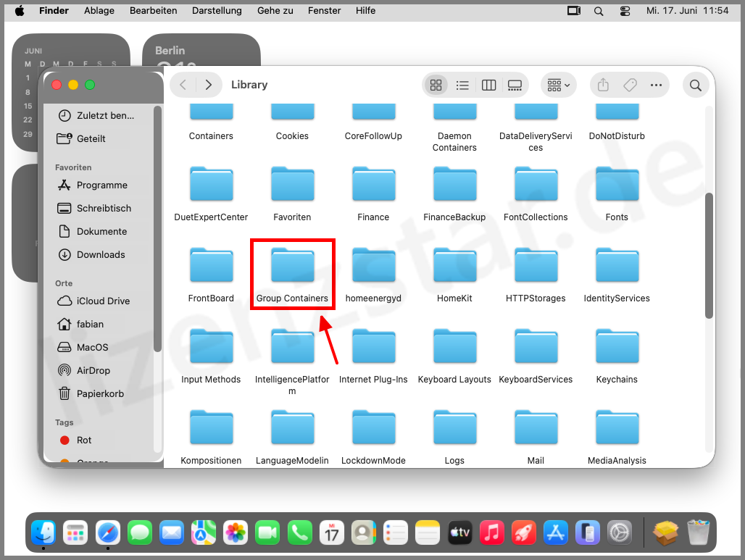This screenshot has width=745, height=560.
Task: Switch Finder to gallery view
Action: pos(515,85)
